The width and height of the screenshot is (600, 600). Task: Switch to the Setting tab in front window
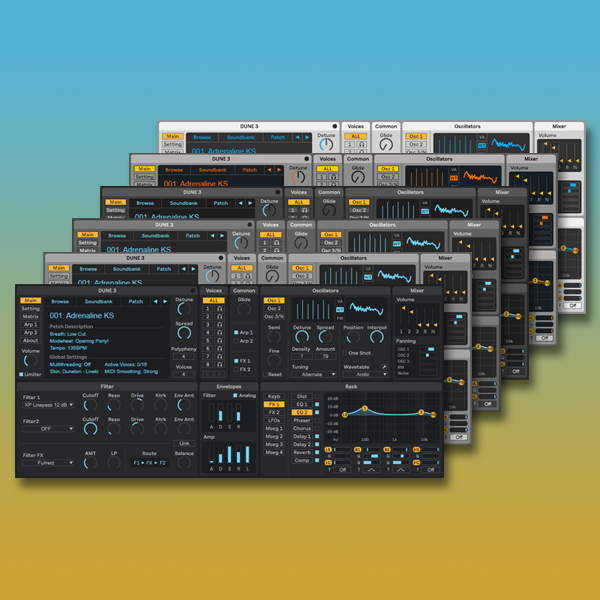point(31,308)
